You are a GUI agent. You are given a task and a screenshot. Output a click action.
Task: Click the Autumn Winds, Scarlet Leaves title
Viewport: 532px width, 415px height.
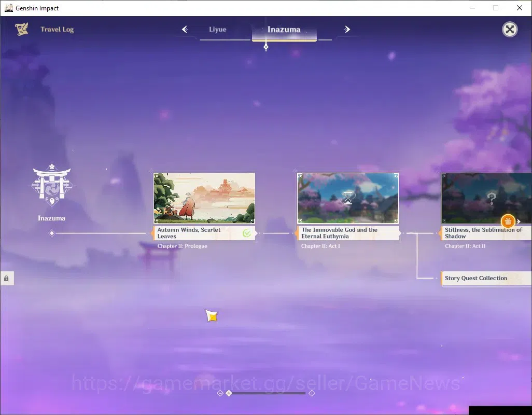(x=189, y=233)
